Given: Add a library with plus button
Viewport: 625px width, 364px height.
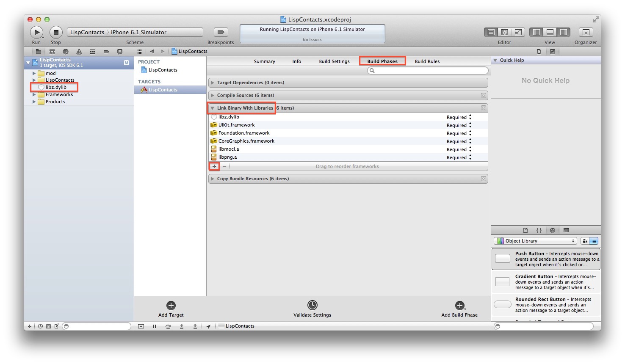Looking at the screenshot, I should tap(214, 166).
